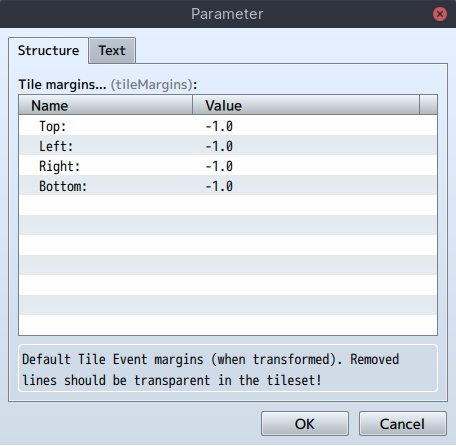Image resolution: width=456 pixels, height=446 pixels.
Task: Select the Top: row name
Action: click(x=53, y=126)
